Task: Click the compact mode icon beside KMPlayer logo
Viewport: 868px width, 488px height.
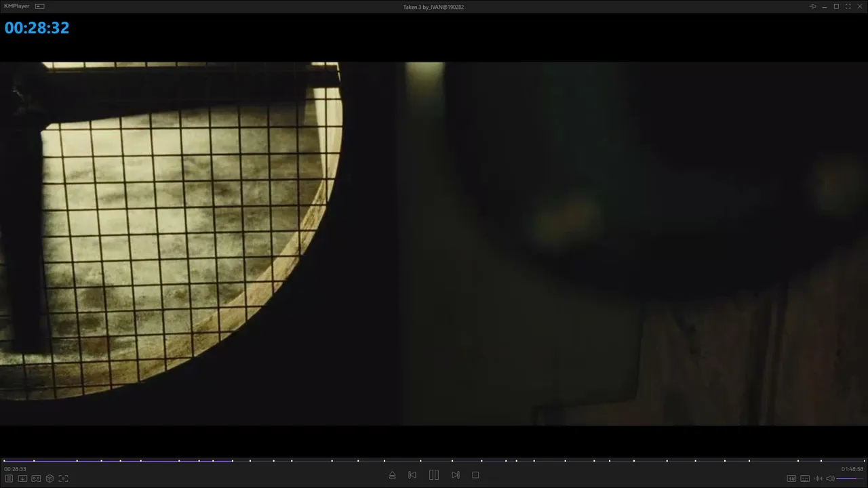Action: point(40,6)
